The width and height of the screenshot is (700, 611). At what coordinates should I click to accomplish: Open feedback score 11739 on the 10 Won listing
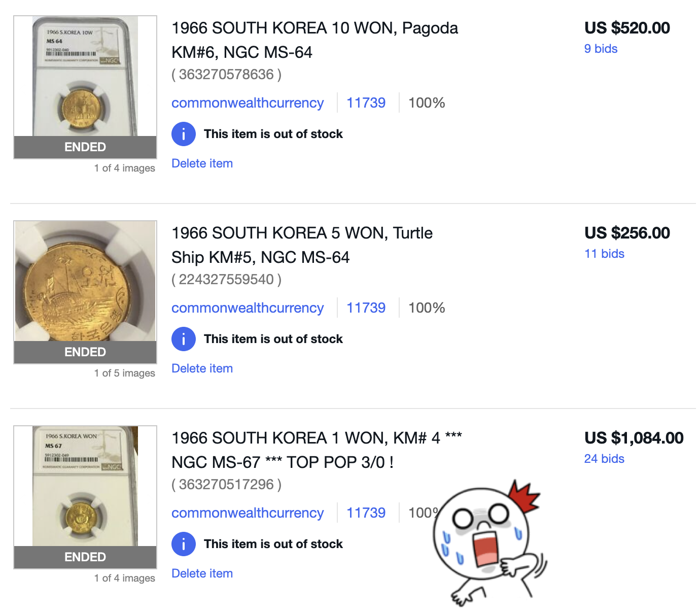[x=366, y=103]
